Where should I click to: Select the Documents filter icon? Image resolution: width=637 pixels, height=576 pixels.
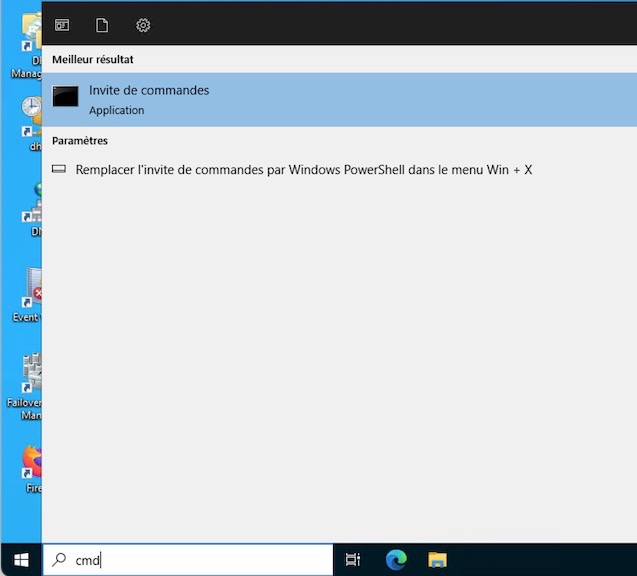tap(102, 25)
